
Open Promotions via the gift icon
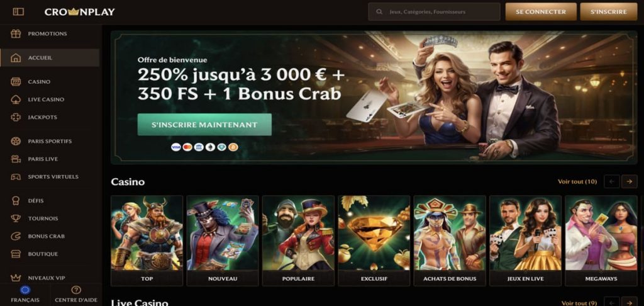16,34
